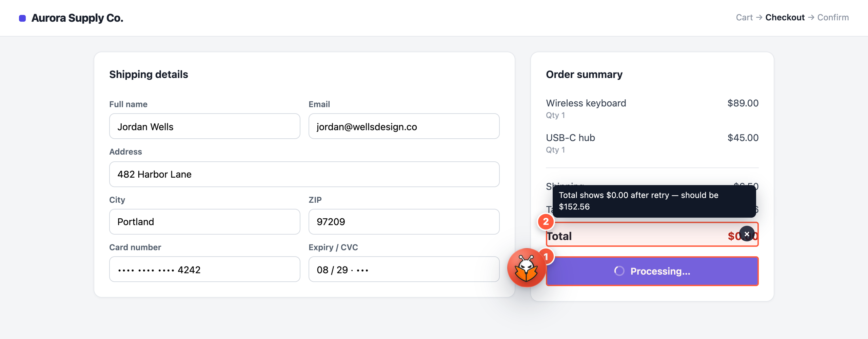Screen dimensions: 868x339
Task: Click the spinner in the Processing button
Action: point(619,271)
